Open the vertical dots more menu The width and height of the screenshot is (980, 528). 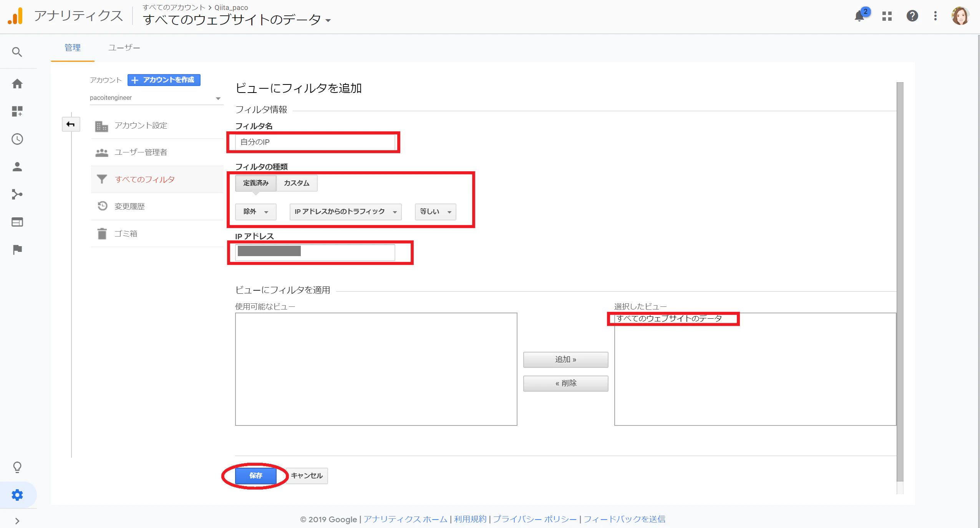click(x=935, y=16)
